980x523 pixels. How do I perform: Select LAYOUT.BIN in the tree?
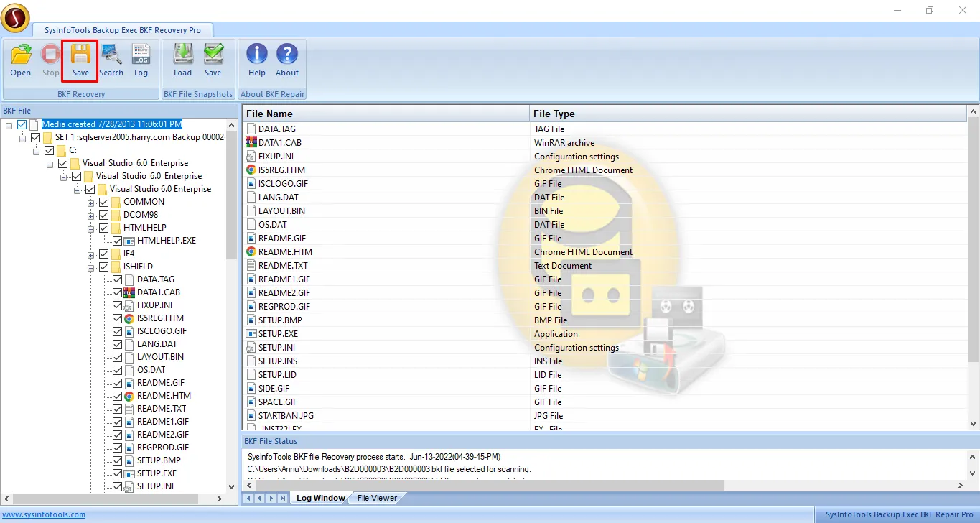[x=160, y=357]
